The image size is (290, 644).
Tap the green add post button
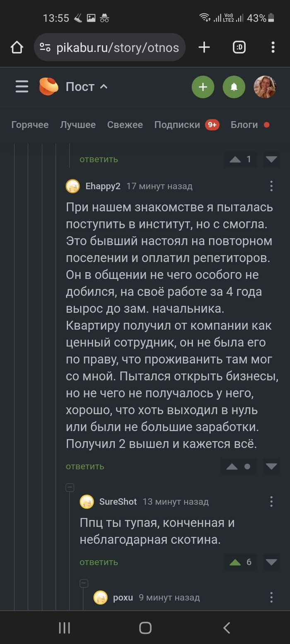click(203, 87)
